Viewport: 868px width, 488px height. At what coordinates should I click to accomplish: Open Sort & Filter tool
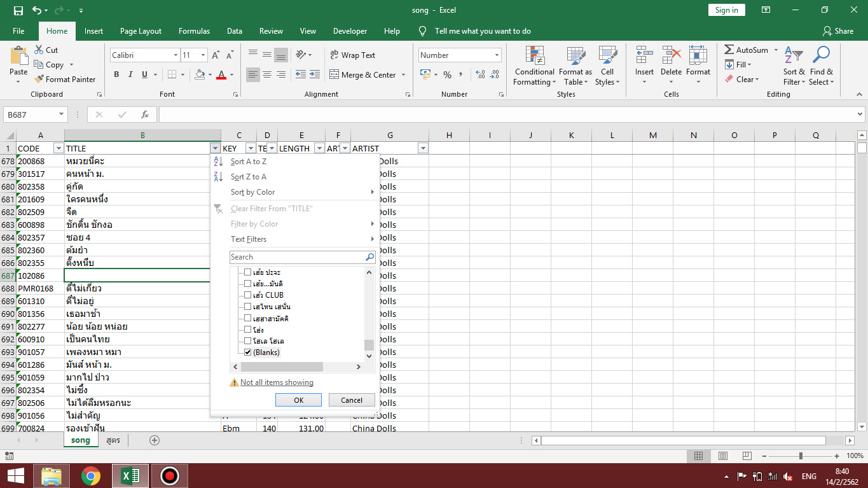(794, 66)
